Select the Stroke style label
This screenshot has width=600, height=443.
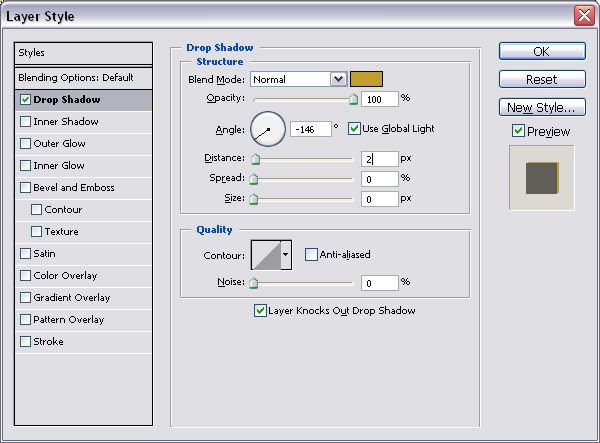pos(49,342)
